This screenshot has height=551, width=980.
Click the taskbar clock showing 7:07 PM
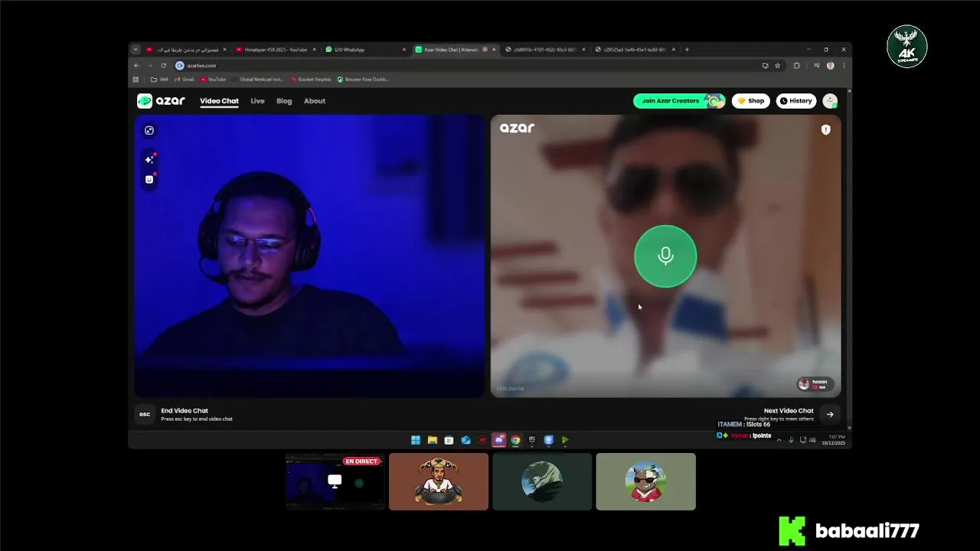pos(833,440)
